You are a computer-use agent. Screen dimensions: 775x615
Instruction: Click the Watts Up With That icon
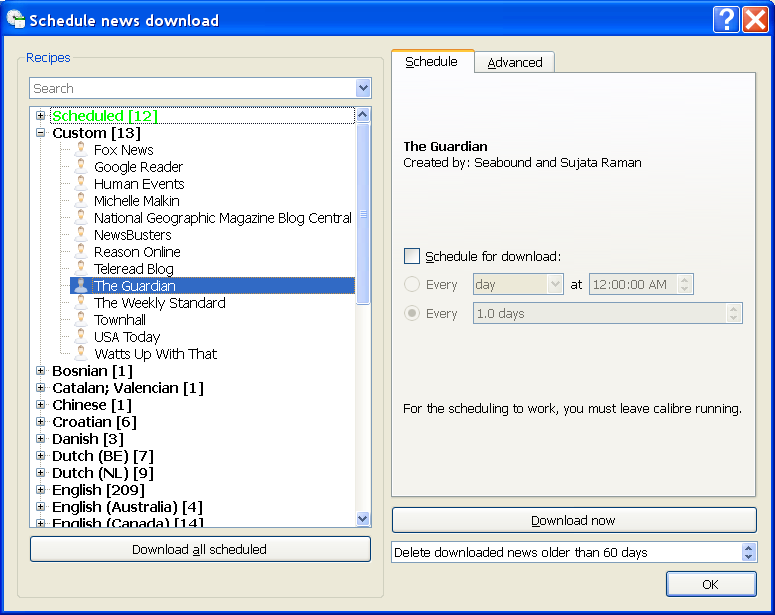coord(81,353)
